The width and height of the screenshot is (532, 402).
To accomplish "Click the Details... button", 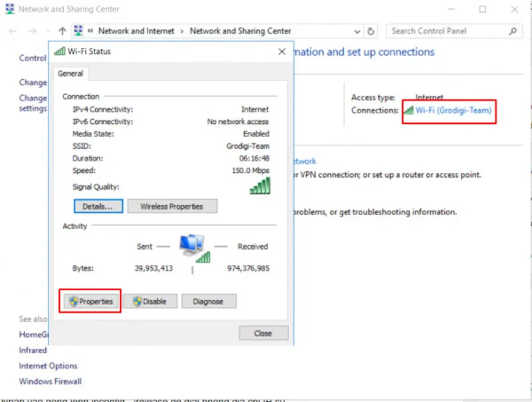I will (98, 206).
